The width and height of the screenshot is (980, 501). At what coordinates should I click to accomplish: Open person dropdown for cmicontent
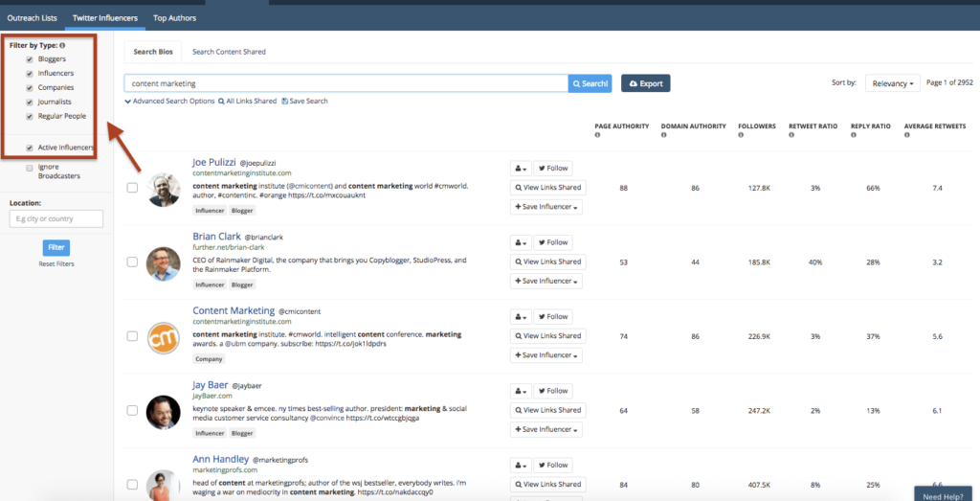click(x=521, y=316)
